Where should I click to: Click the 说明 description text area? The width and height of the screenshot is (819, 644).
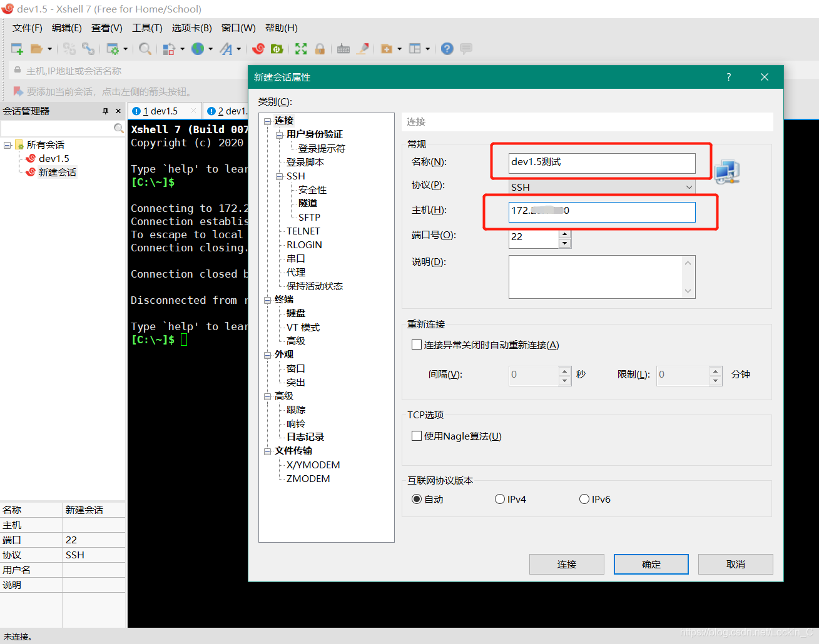click(x=602, y=277)
